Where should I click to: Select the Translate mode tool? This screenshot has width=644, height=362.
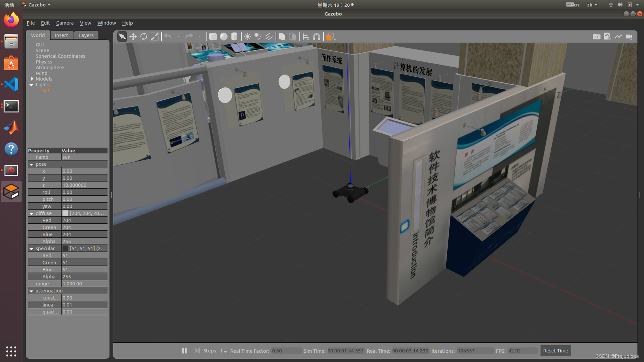133,37
